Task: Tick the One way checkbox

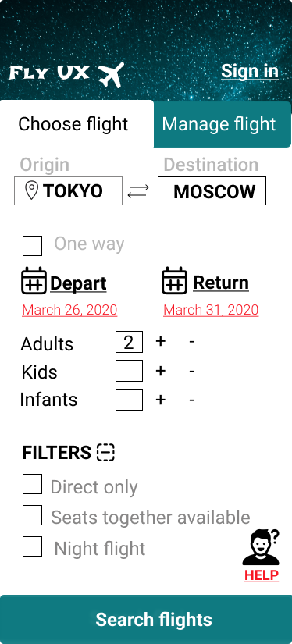Action: [32, 246]
